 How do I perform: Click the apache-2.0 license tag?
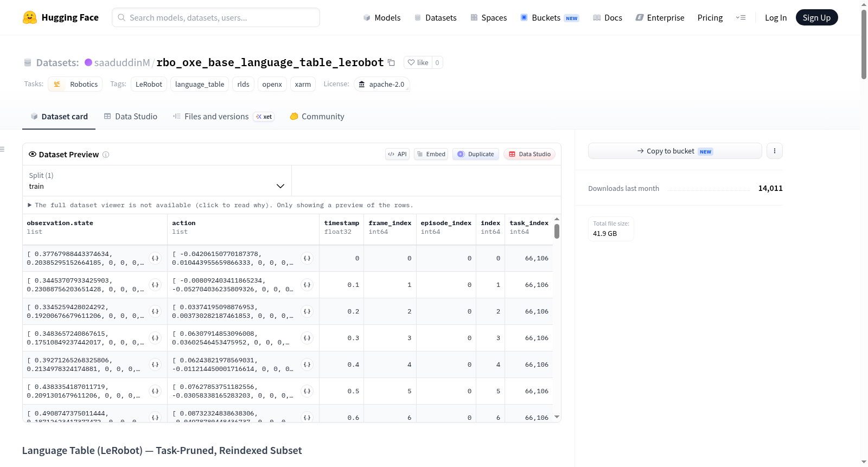point(382,84)
